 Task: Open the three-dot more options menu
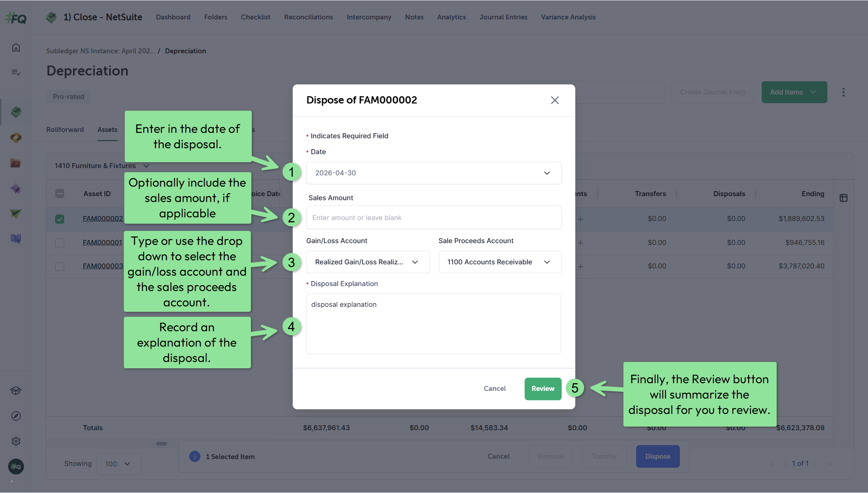point(843,92)
